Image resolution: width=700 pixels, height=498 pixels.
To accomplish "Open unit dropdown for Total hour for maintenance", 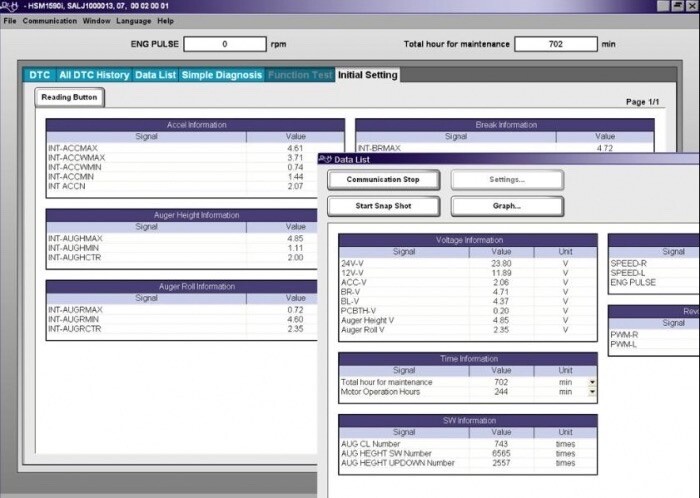I will tap(592, 382).
